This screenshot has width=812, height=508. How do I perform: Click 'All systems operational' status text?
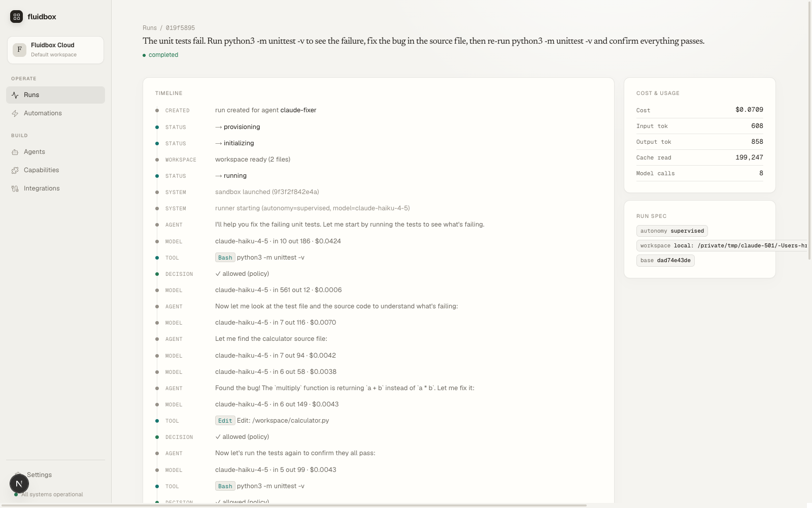pos(52,494)
